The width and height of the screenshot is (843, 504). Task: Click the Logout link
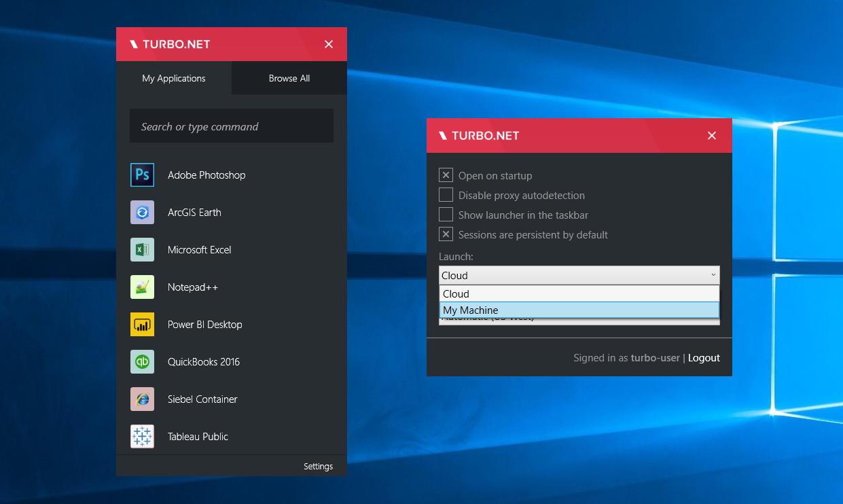(x=704, y=357)
